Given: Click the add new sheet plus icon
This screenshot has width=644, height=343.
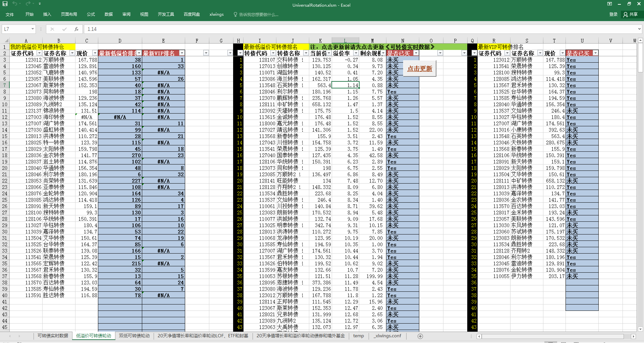Looking at the screenshot, I should [420, 336].
